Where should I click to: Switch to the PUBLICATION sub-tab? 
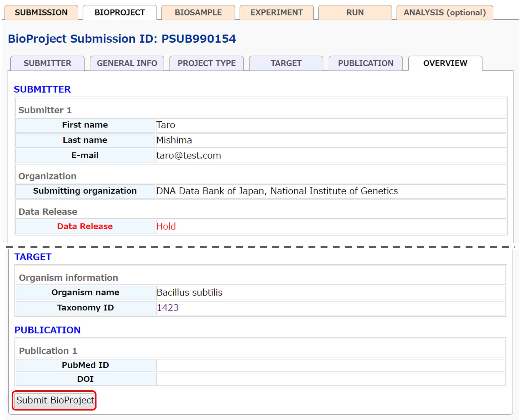tap(365, 63)
